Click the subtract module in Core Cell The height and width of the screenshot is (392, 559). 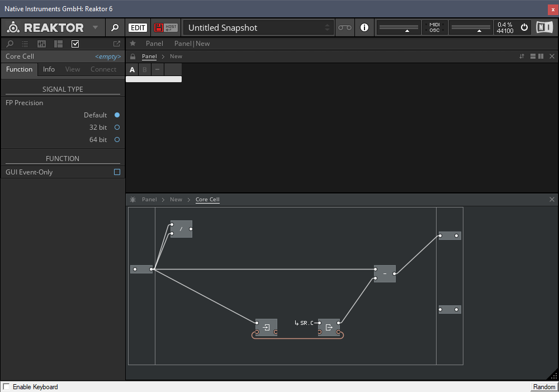(385, 273)
